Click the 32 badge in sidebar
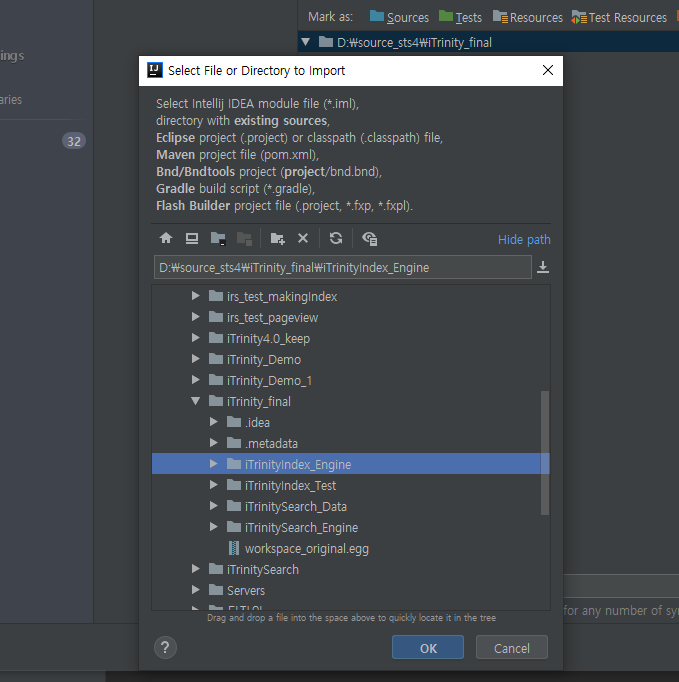Viewport: 679px width, 682px height. pos(74,141)
